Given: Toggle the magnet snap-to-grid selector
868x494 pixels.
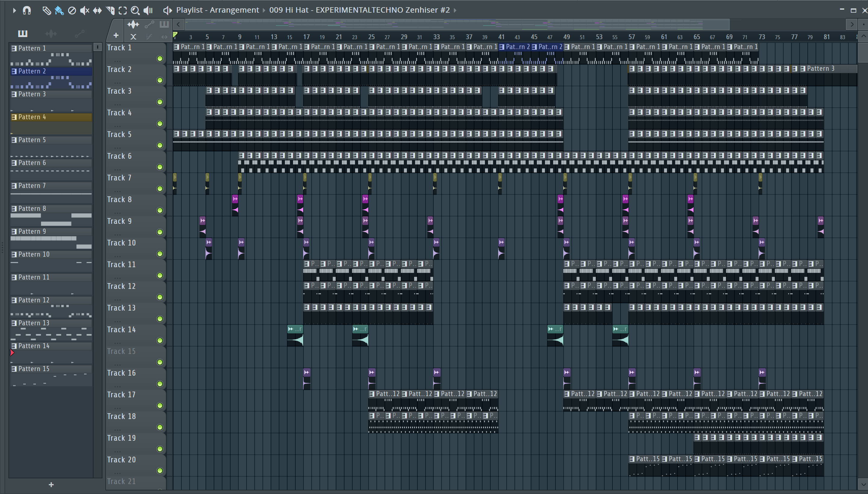Looking at the screenshot, I should [27, 11].
